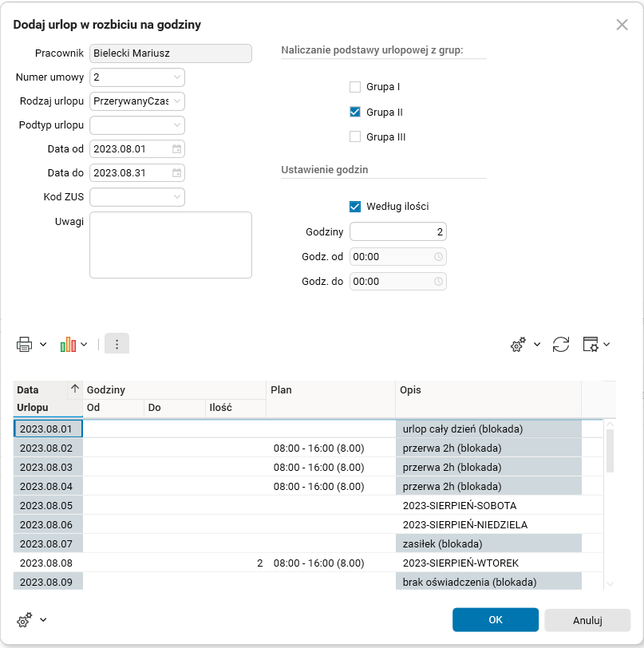This screenshot has width=644, height=648.
Task: Click the Anuluj button
Action: (x=587, y=620)
